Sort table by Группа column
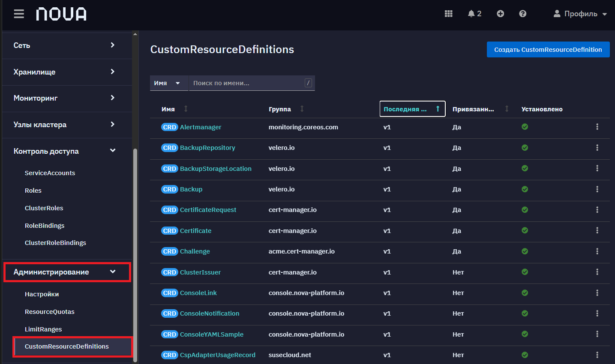The image size is (615, 364). pos(286,109)
